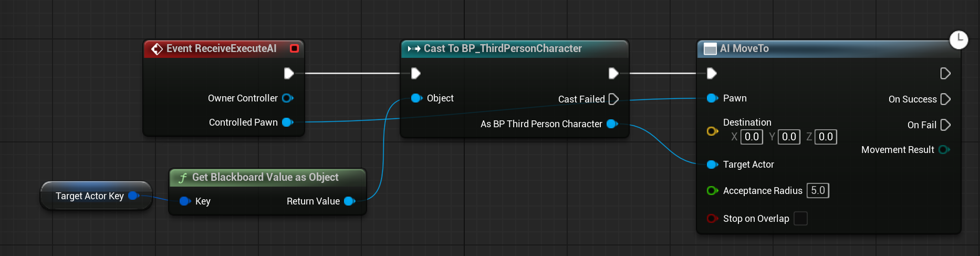Click the Acceptance Radius label
Viewport: 980px width, 256px height.
pyautogui.click(x=763, y=191)
